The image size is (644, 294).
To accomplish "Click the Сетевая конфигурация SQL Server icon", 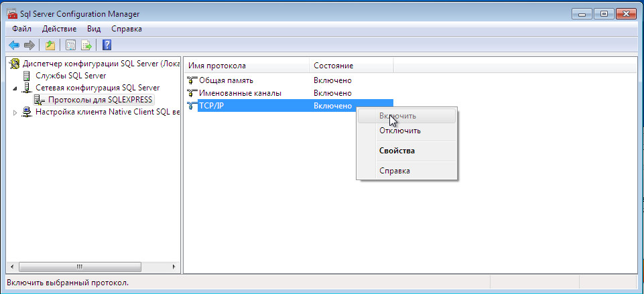I will click(27, 88).
